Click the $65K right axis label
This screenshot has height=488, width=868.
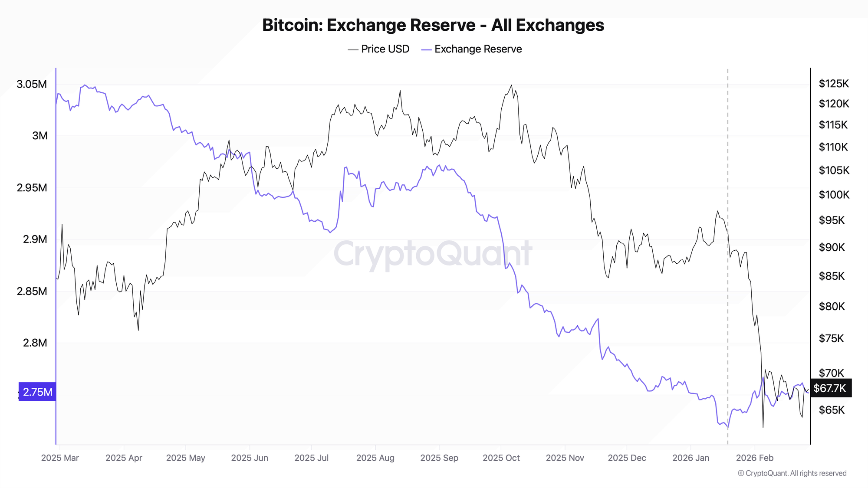[832, 410]
